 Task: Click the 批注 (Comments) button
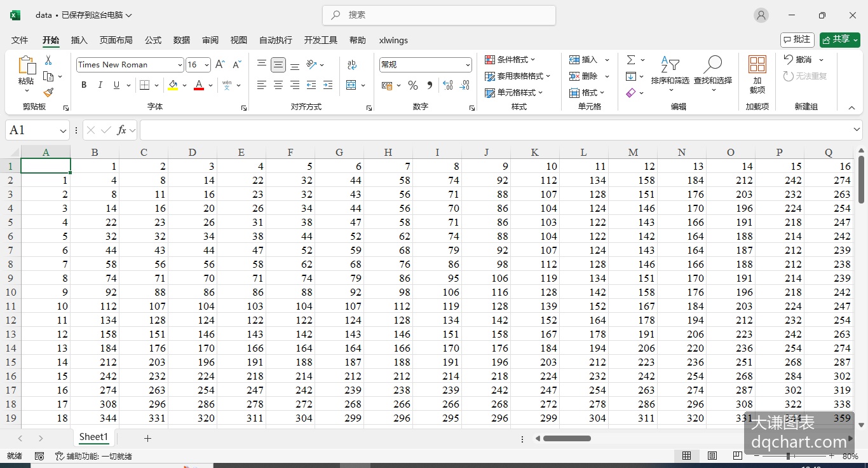797,39
